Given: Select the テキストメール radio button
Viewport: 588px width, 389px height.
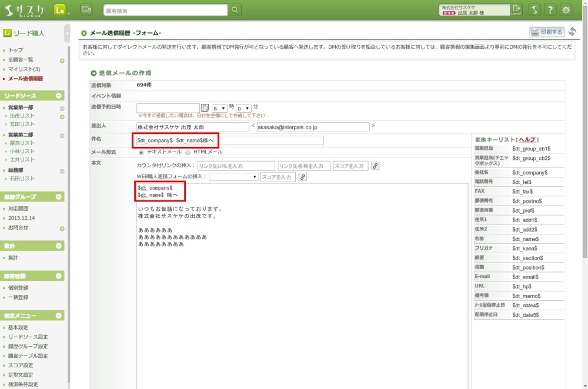Looking at the screenshot, I should pyautogui.click(x=141, y=152).
